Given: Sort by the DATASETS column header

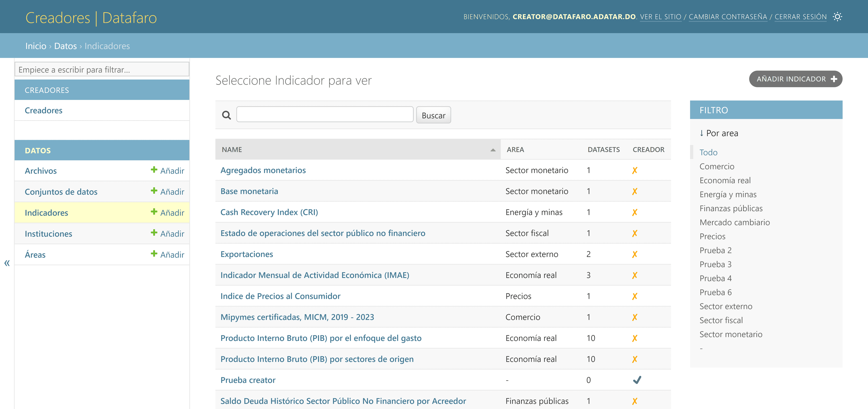Looking at the screenshot, I should (x=604, y=149).
